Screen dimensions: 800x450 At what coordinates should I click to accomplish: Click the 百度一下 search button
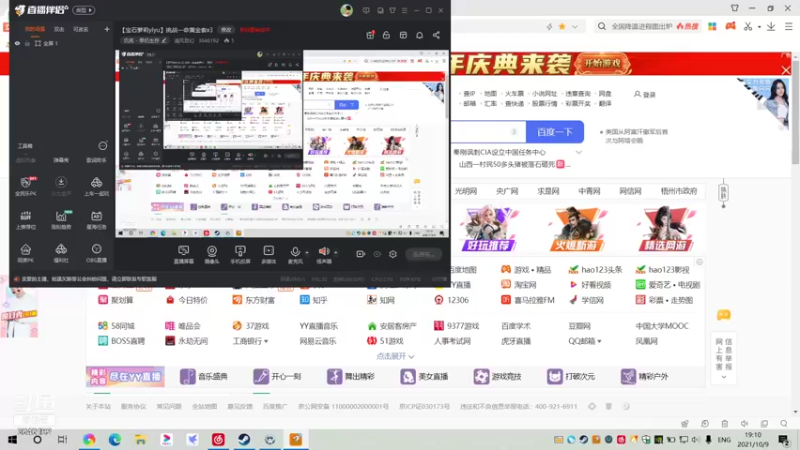pos(555,132)
